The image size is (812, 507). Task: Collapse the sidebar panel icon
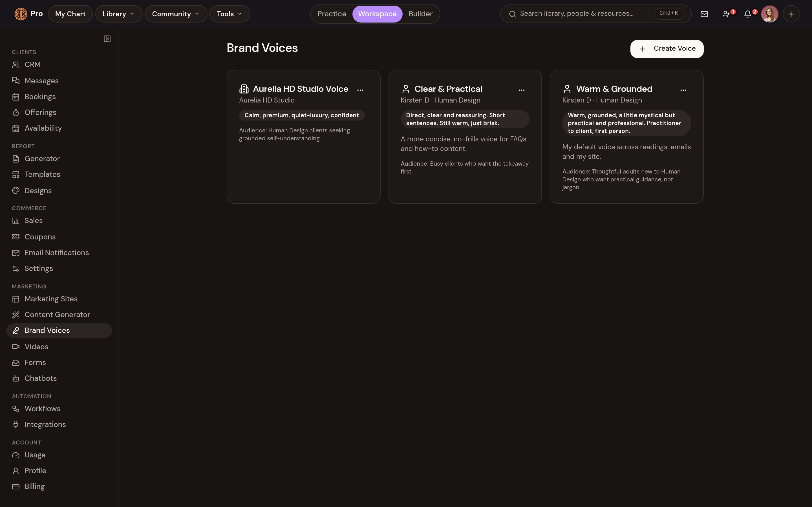(x=107, y=39)
